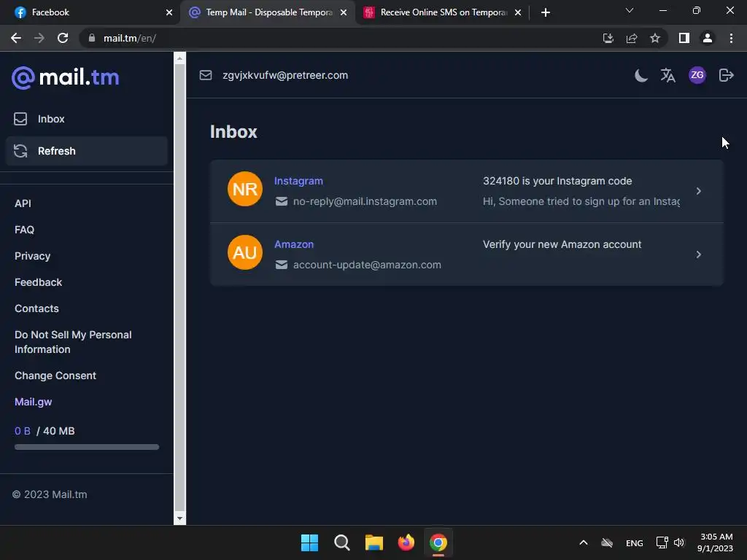Viewport: 747px width, 560px height.
Task: Open the 324180 Instagram code message
Action: click(557, 181)
